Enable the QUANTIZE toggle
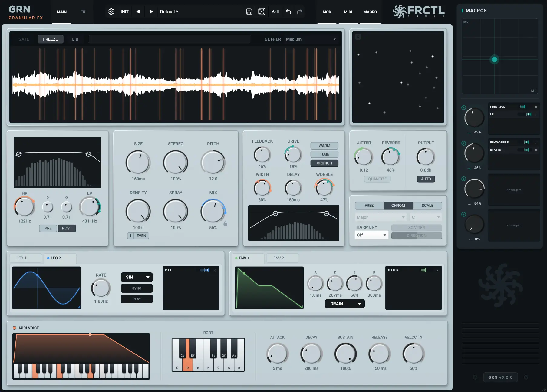Screen dimensions: 547x392 coord(377,179)
